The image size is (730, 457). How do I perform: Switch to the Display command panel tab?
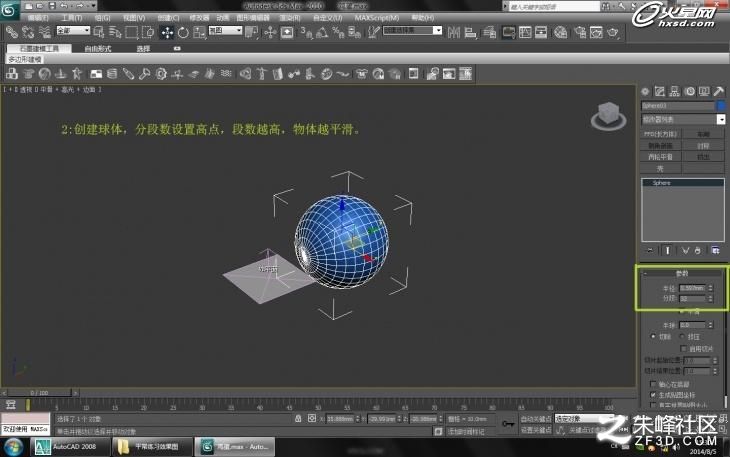click(704, 91)
